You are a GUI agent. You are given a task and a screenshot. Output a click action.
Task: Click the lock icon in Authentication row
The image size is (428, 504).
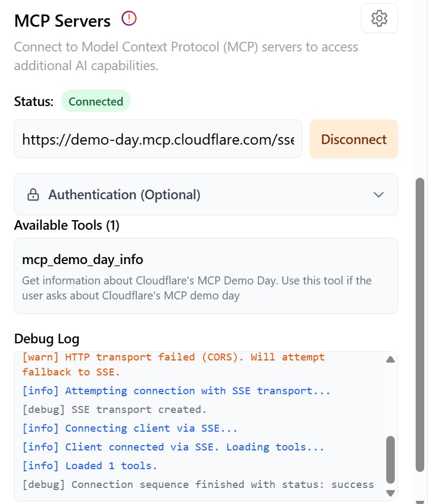(33, 194)
